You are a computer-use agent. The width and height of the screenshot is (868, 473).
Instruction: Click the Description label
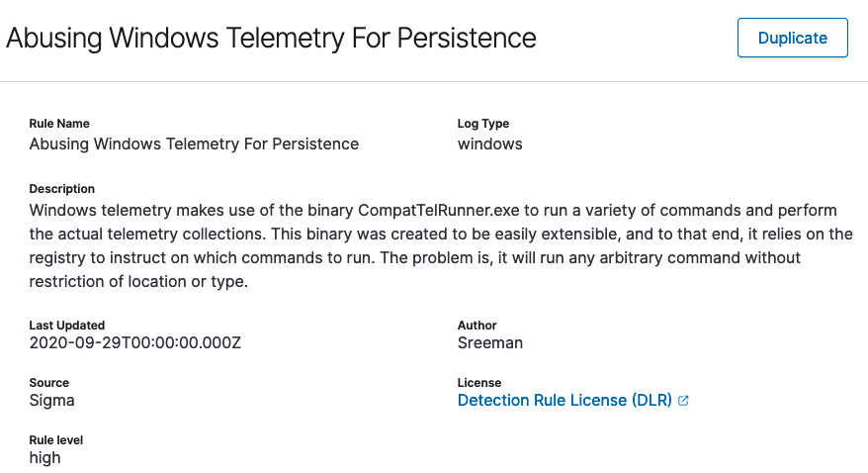(62, 189)
